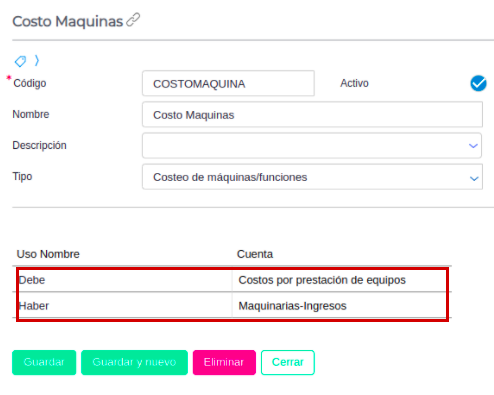Click the Cuenta column header
Screen dimensions: 494x395
coord(255,254)
